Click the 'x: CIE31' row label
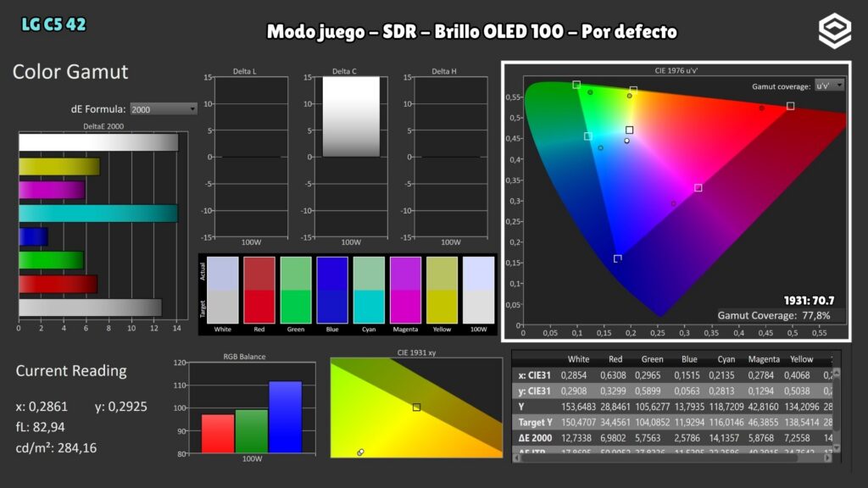Image resolution: width=868 pixels, height=488 pixels. 534,375
